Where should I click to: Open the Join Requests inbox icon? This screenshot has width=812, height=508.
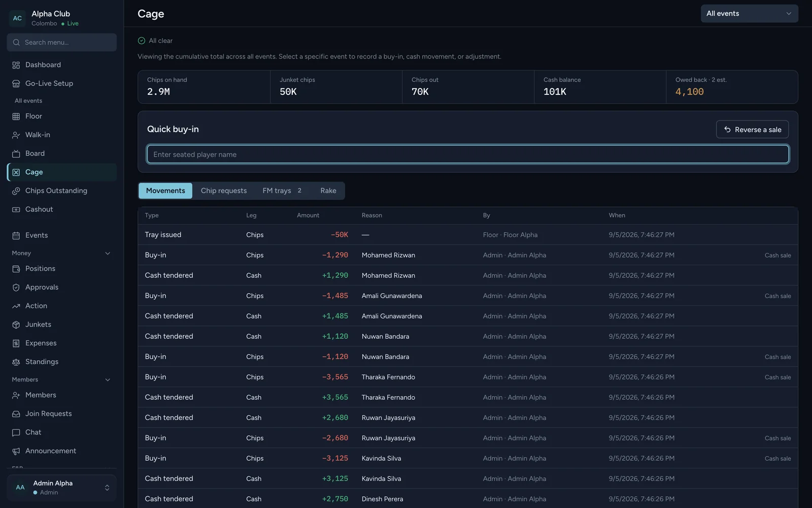pos(16,414)
